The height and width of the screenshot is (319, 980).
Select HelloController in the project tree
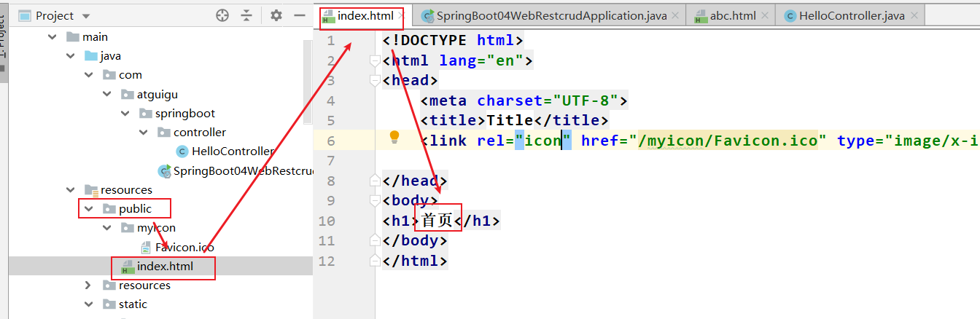(233, 151)
